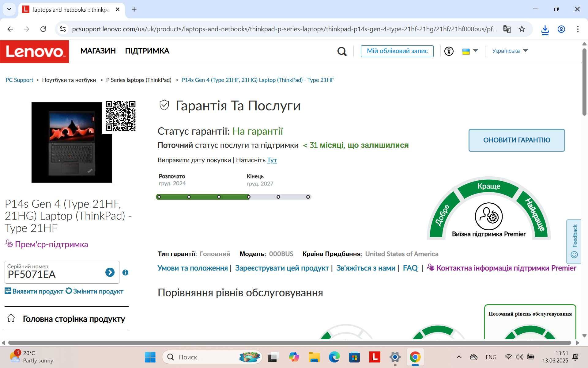This screenshot has height=368, width=588.
Task: Reload the current page
Action: (x=43, y=29)
